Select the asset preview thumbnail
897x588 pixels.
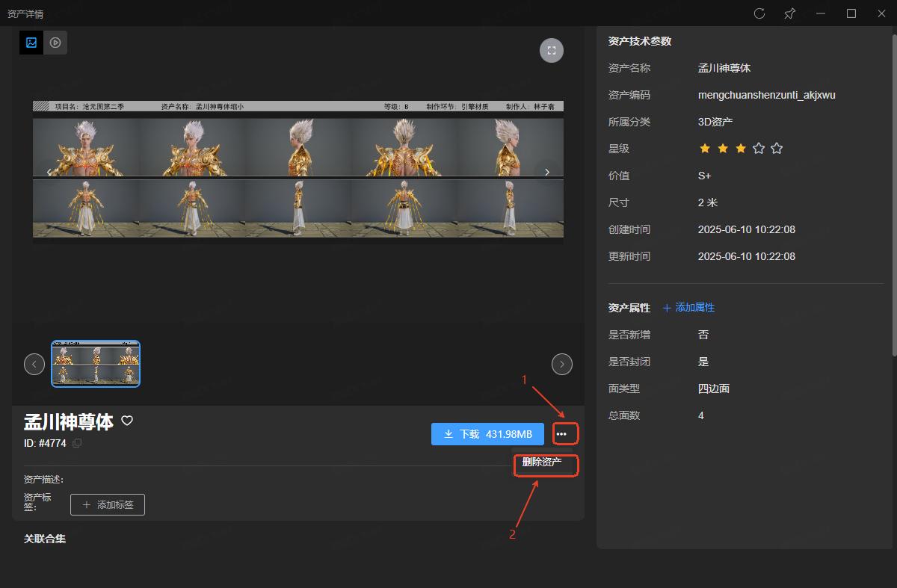96,364
